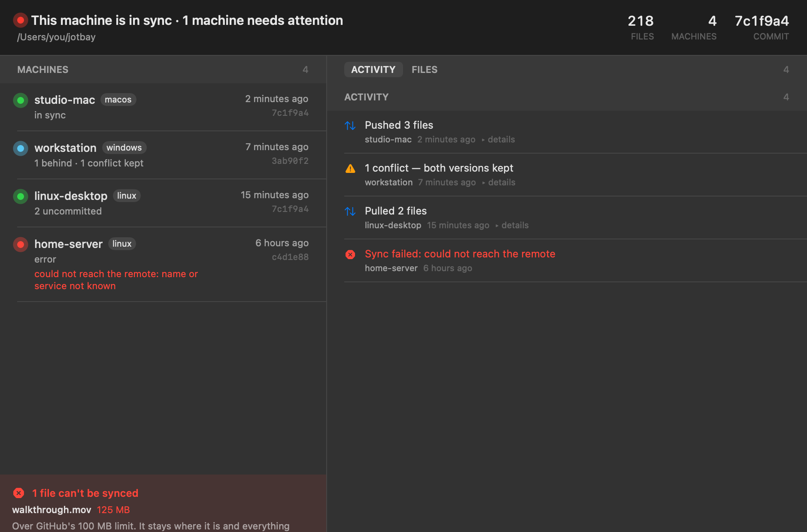The width and height of the screenshot is (807, 532).
Task: Select the workstation machine name
Action: 65,148
